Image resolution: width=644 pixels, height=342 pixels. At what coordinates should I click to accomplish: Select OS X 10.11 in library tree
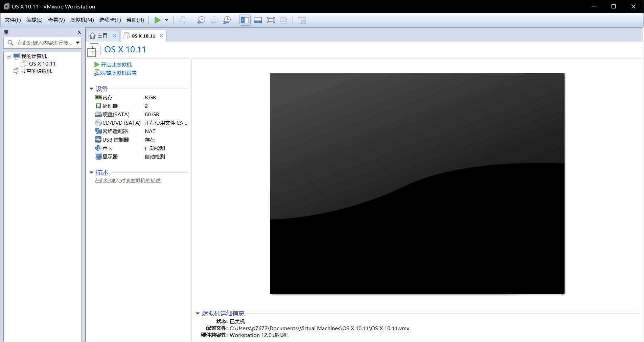pos(42,64)
